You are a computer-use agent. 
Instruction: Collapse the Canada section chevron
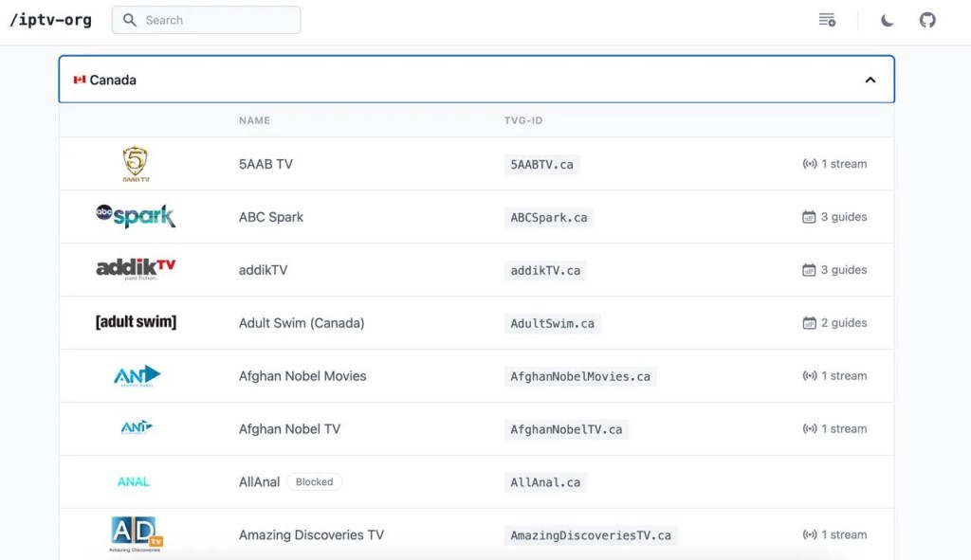870,80
